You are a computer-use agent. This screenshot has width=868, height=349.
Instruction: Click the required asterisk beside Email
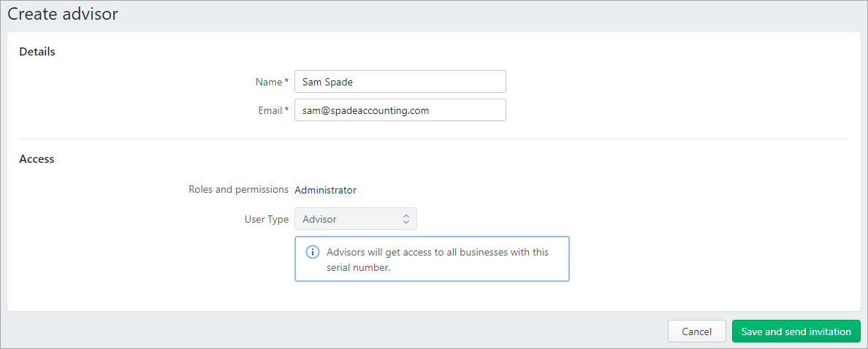[286, 110]
